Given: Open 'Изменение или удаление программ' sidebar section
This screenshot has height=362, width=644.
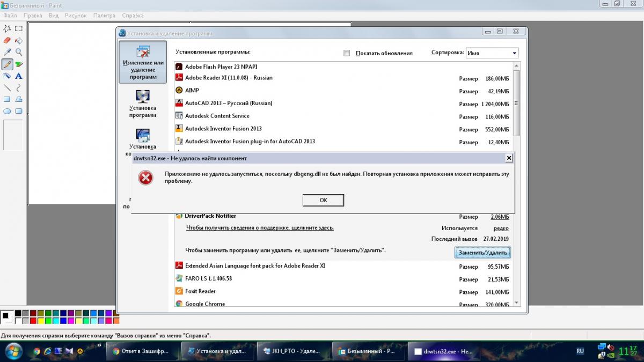Looking at the screenshot, I should pyautogui.click(x=143, y=62).
